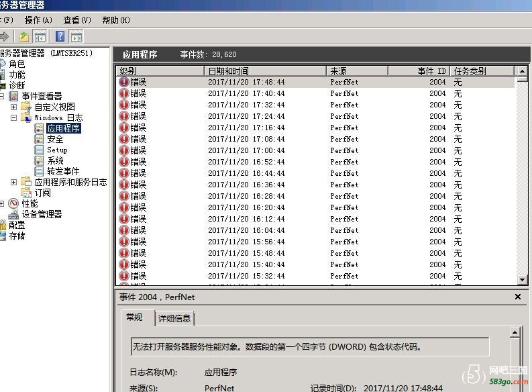Click the 事件查看器 tree icon
Image resolution: width=532 pixels, height=392 pixels.
click(14, 96)
